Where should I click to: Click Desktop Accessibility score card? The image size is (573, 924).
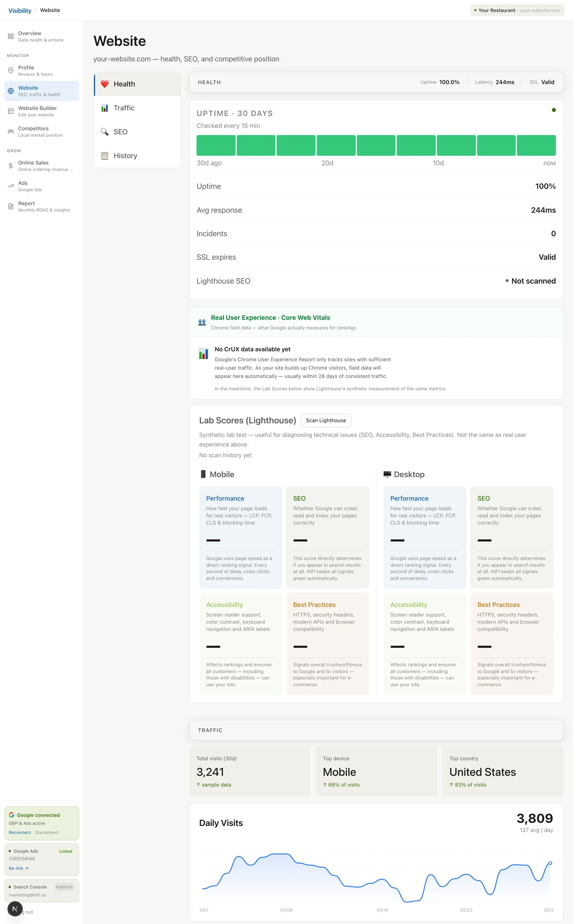[425, 644]
